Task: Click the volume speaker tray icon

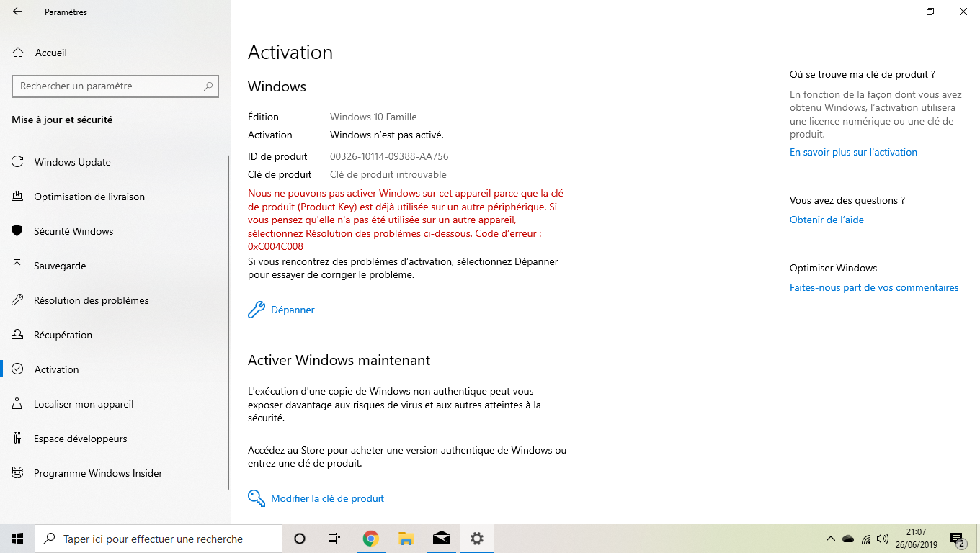Action: [x=883, y=539]
